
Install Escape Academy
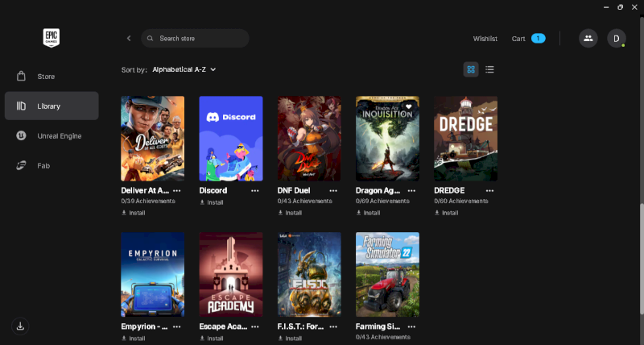pos(212,339)
